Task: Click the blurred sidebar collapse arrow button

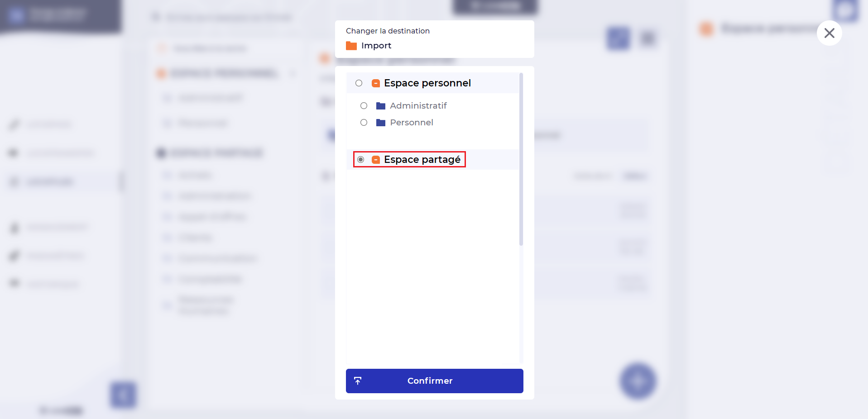Action: tap(123, 395)
